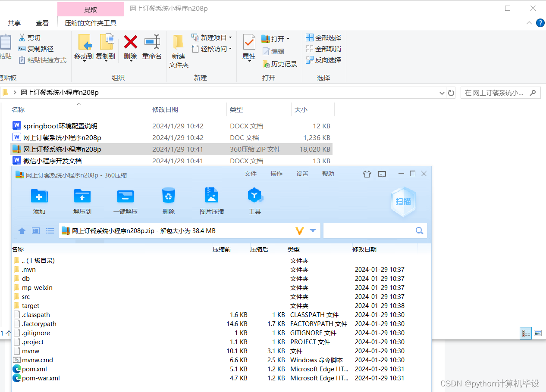Click the Copy to (复制到) icon
The height and width of the screenshot is (392, 546).
coord(106,42)
